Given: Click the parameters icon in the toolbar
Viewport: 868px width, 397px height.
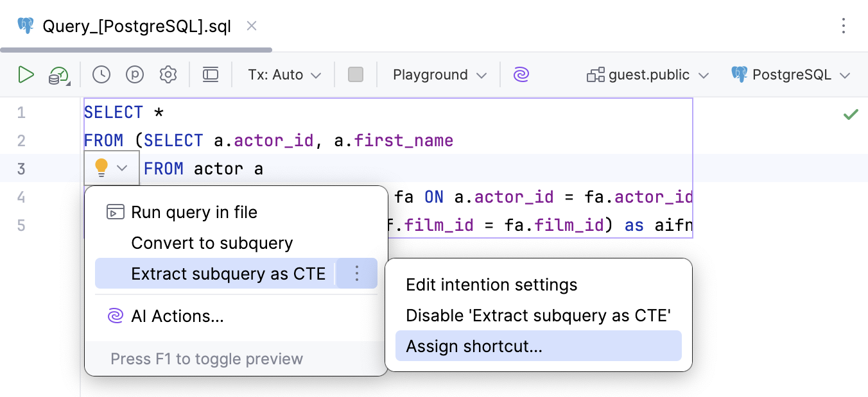Looking at the screenshot, I should [x=135, y=74].
